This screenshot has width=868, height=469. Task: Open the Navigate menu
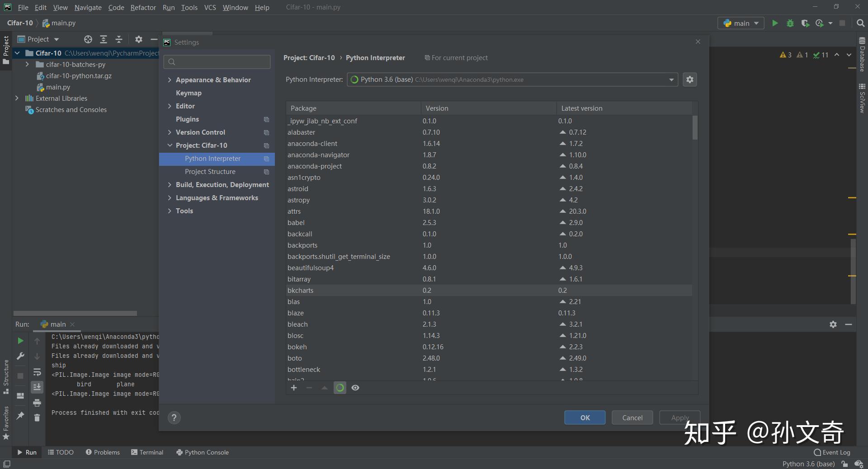88,8
